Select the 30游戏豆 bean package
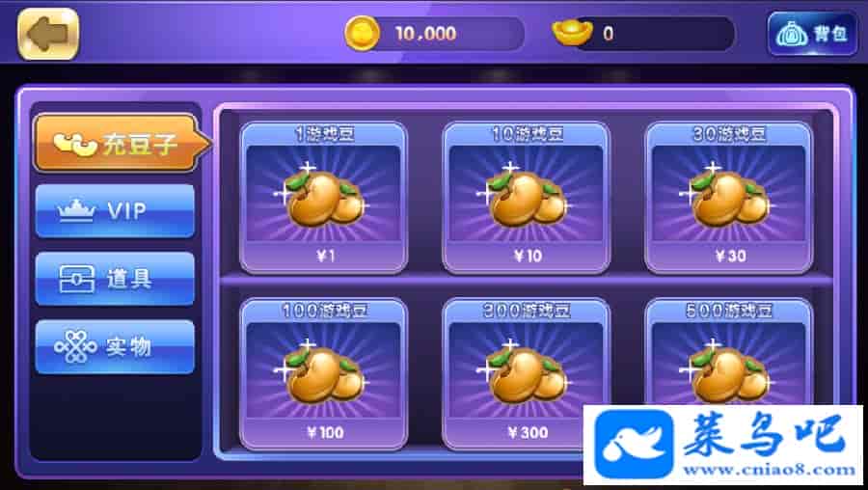Viewport: 868px width, 490px height. click(x=729, y=198)
